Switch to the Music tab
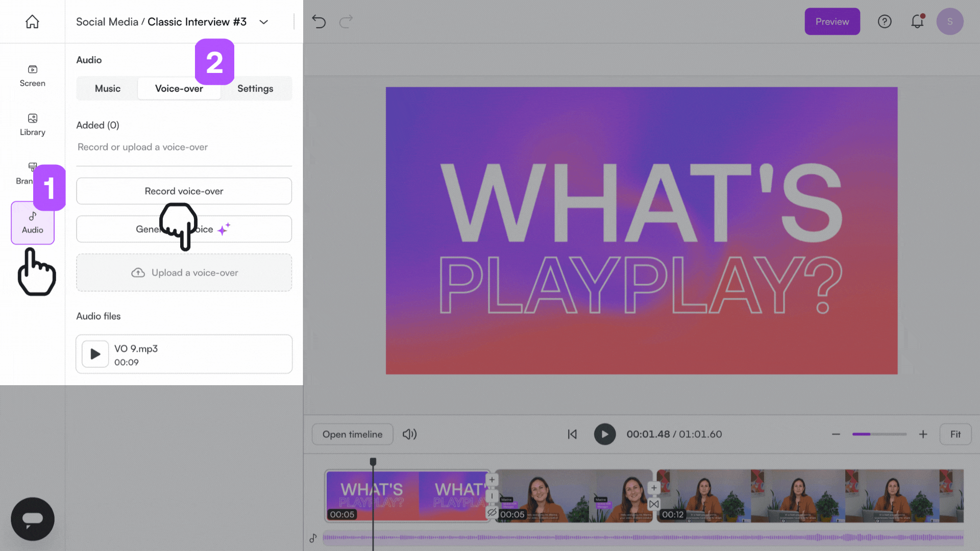Image resolution: width=980 pixels, height=551 pixels. tap(107, 88)
